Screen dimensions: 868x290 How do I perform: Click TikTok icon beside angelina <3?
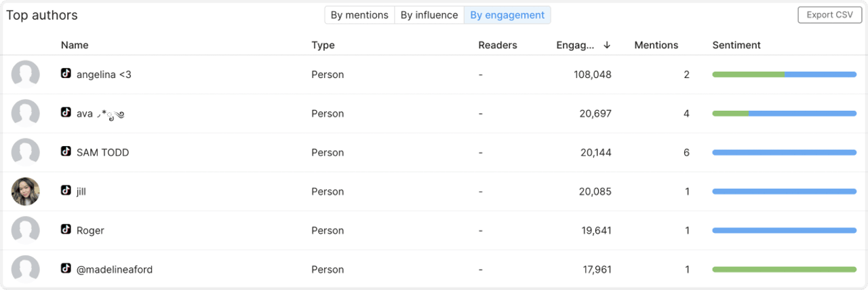coord(66,74)
